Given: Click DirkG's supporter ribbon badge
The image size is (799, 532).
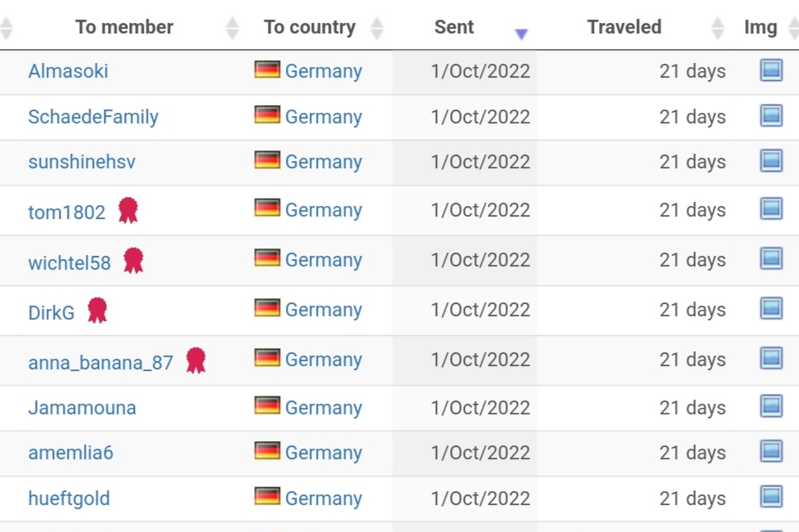Looking at the screenshot, I should [x=97, y=311].
